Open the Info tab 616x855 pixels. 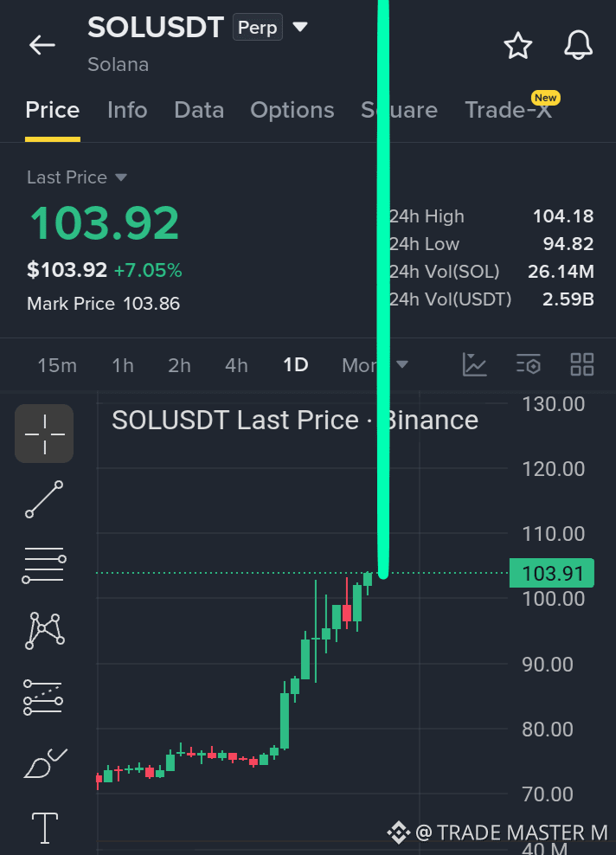pyautogui.click(x=127, y=110)
